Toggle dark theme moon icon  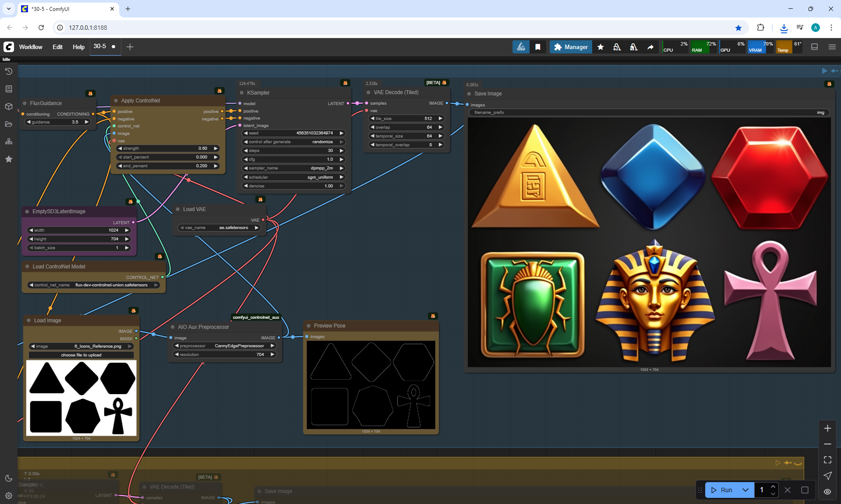click(8, 478)
